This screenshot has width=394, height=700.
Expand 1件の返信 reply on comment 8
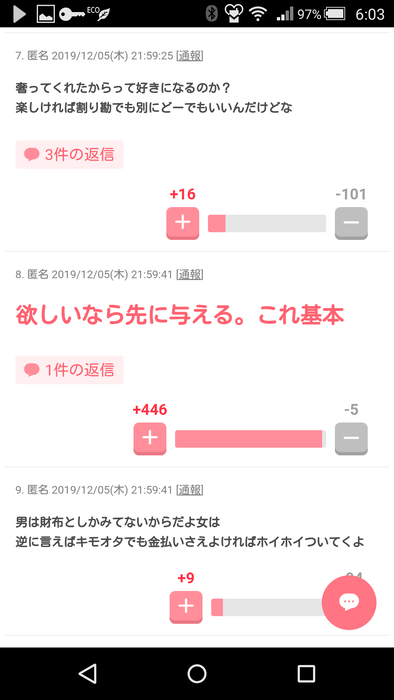(x=69, y=370)
